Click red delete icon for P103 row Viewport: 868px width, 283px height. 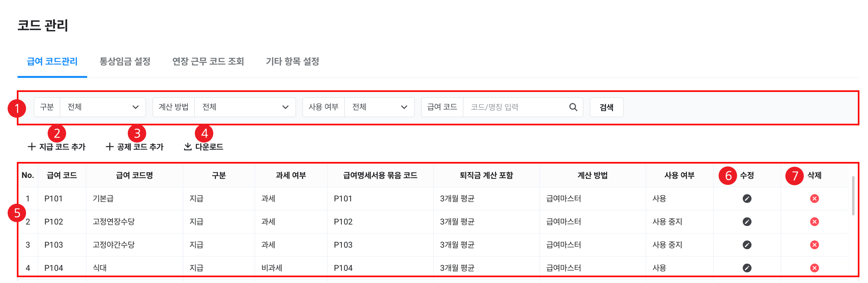coord(814,244)
